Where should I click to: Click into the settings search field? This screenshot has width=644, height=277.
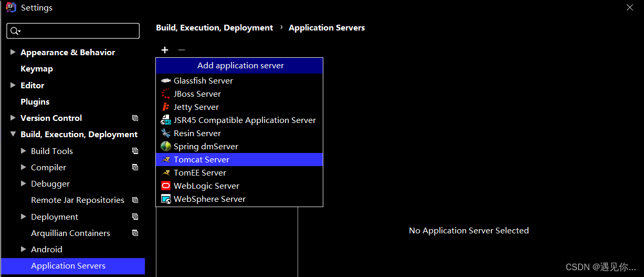click(x=73, y=31)
